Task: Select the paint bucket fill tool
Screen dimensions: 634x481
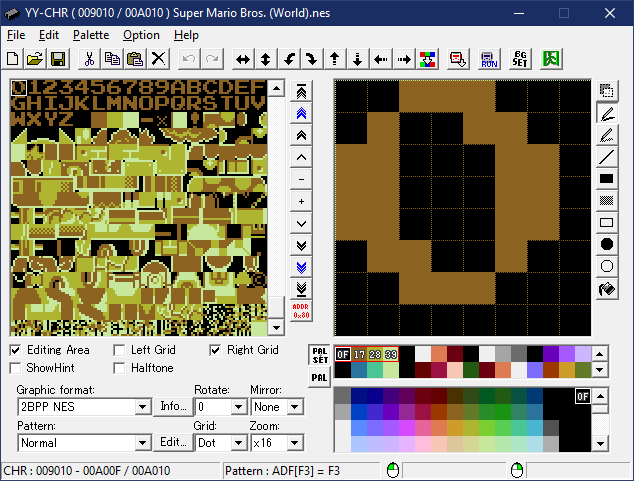Action: [x=607, y=289]
